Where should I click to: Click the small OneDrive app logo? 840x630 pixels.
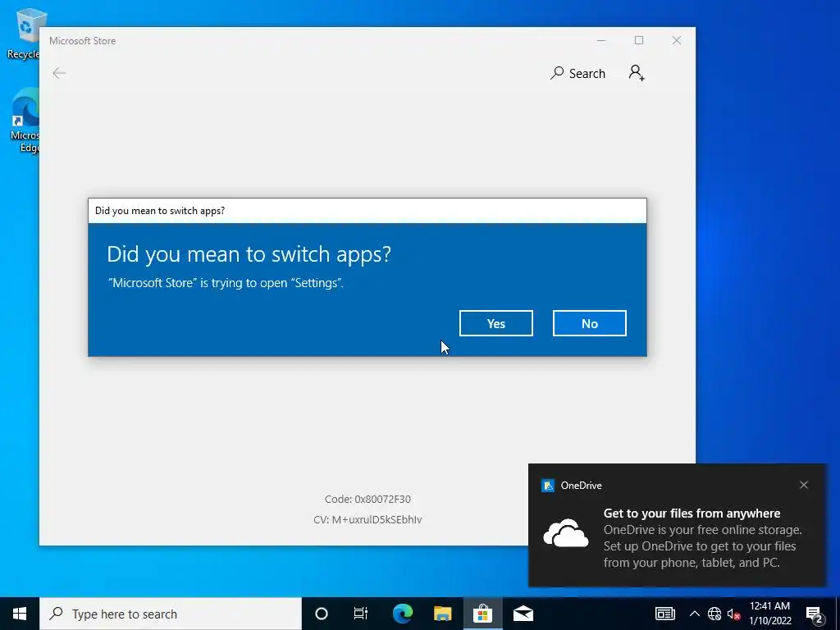coord(547,486)
